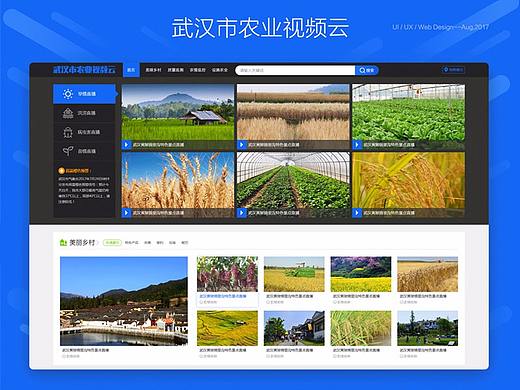This screenshot has width=520, height=390.
Task: Open the large lakeside village thumbnail
Action: tap(124, 301)
